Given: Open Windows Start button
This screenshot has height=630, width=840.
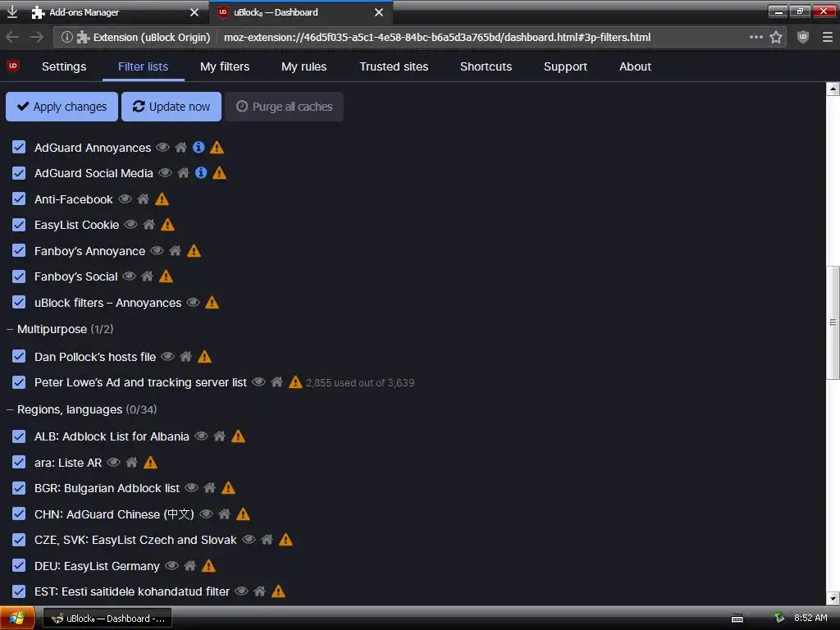Looking at the screenshot, I should pyautogui.click(x=17, y=619).
